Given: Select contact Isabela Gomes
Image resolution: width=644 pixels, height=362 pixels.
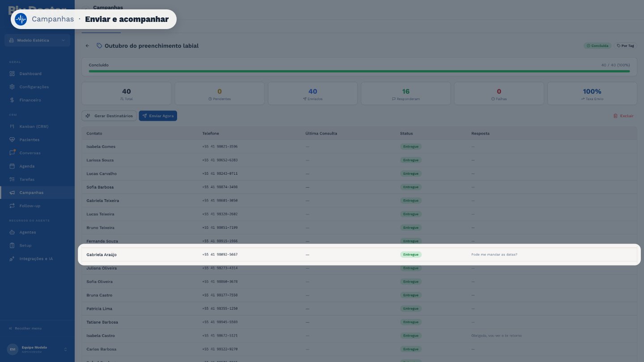Looking at the screenshot, I should 101,147.
